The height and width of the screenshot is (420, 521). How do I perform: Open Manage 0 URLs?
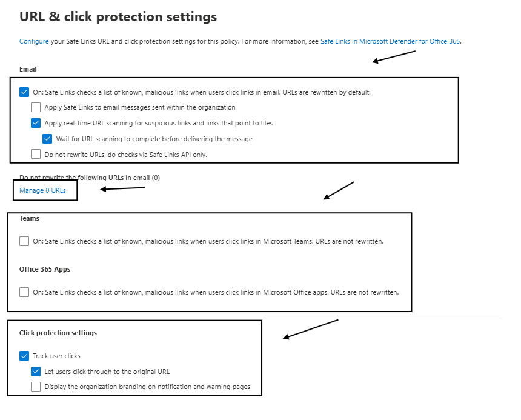pyautogui.click(x=45, y=190)
